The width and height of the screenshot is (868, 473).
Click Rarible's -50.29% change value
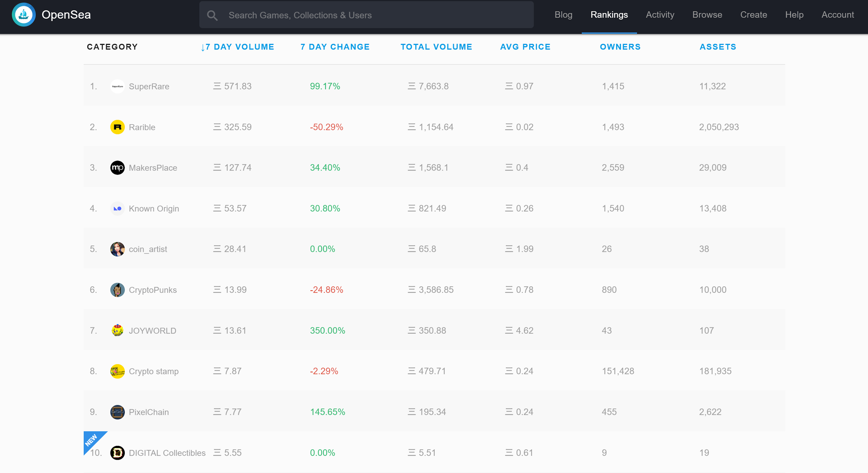point(326,127)
